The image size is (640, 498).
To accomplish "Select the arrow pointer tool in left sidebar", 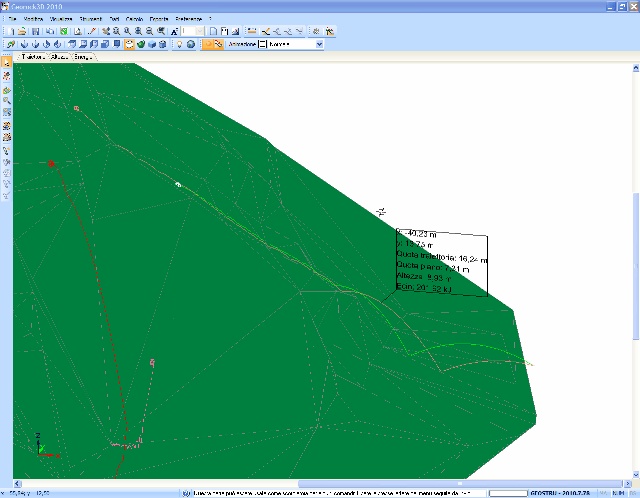I will pyautogui.click(x=7, y=62).
